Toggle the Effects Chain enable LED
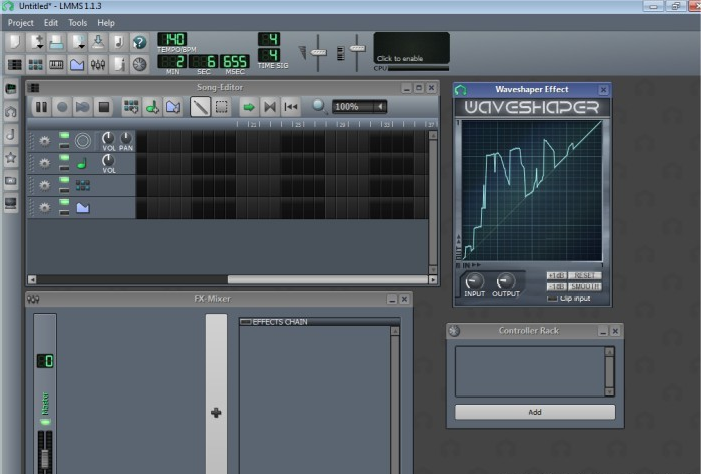The width and height of the screenshot is (701, 474). [245, 322]
